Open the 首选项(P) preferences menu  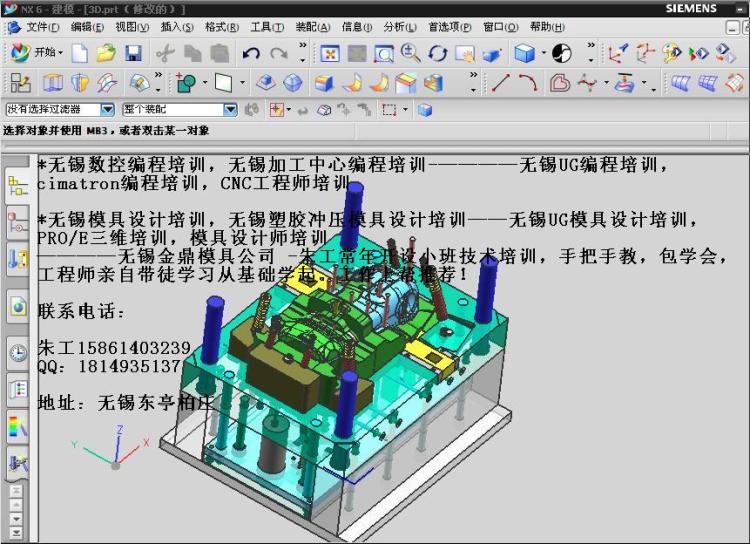pyautogui.click(x=450, y=27)
